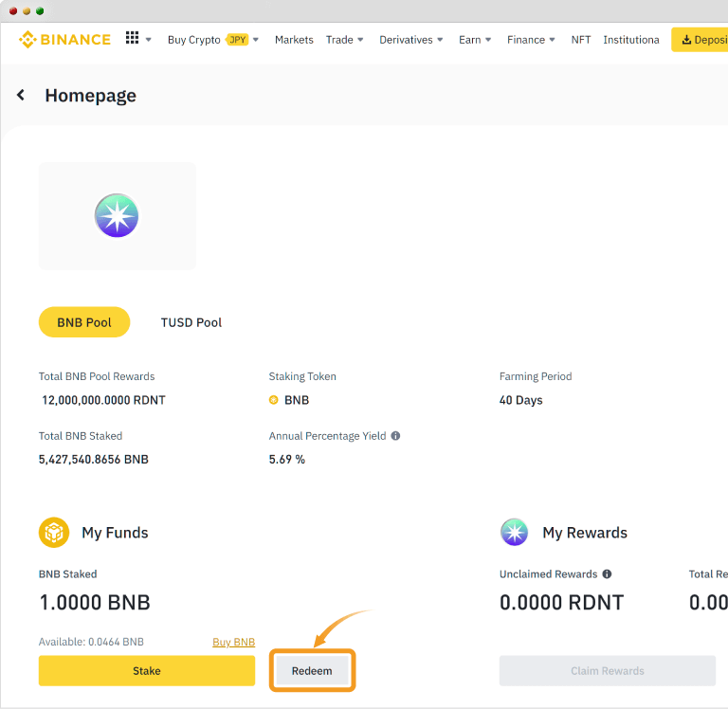
Task: Show Unclaimed Rewards info tooltip
Action: 607,573
